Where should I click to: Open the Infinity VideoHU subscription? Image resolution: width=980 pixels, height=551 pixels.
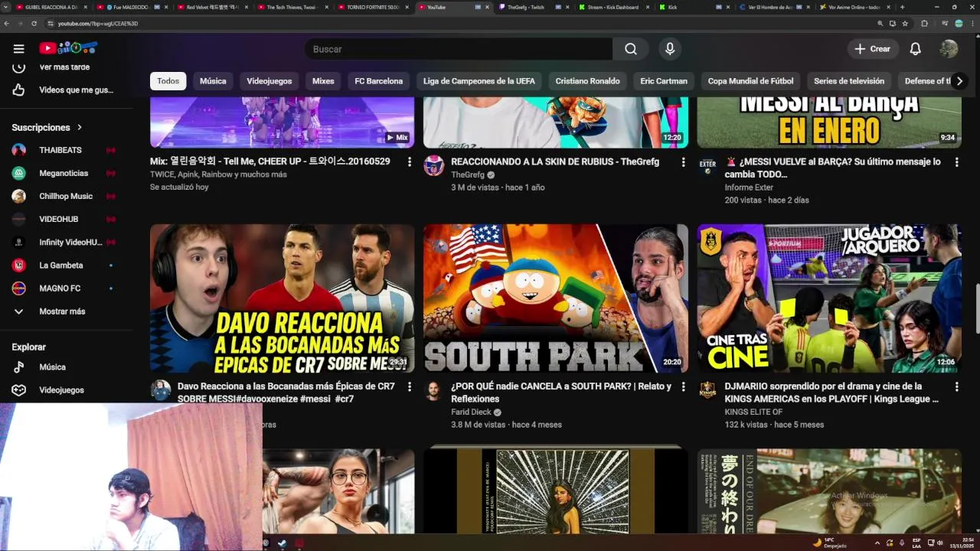pos(66,242)
